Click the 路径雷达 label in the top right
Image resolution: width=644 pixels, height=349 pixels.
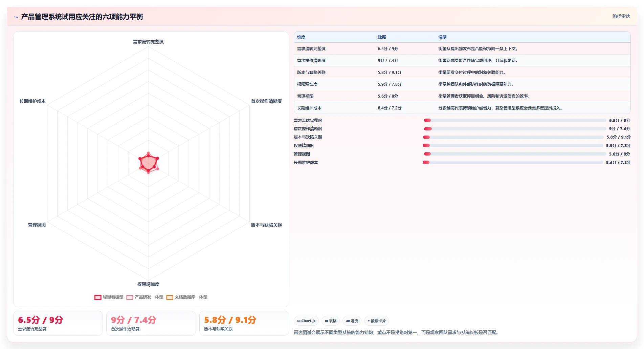pos(621,16)
